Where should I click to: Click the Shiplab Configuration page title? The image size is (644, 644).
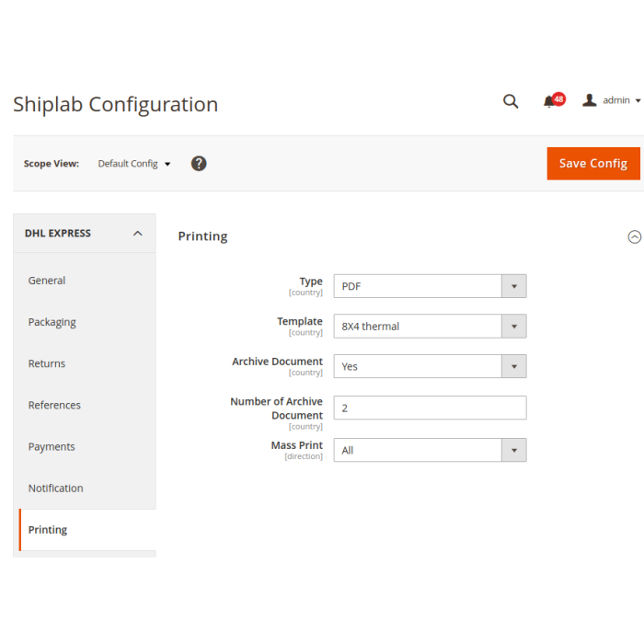click(x=115, y=104)
